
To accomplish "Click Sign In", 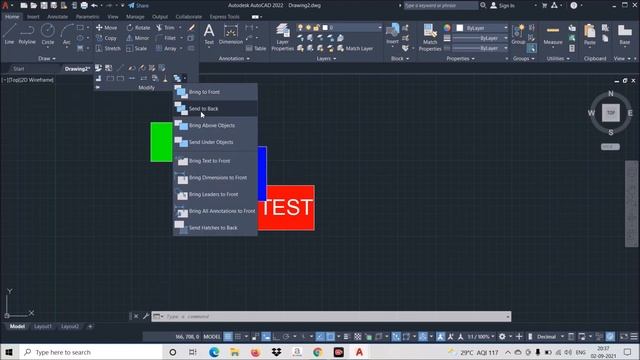I will coord(502,6).
